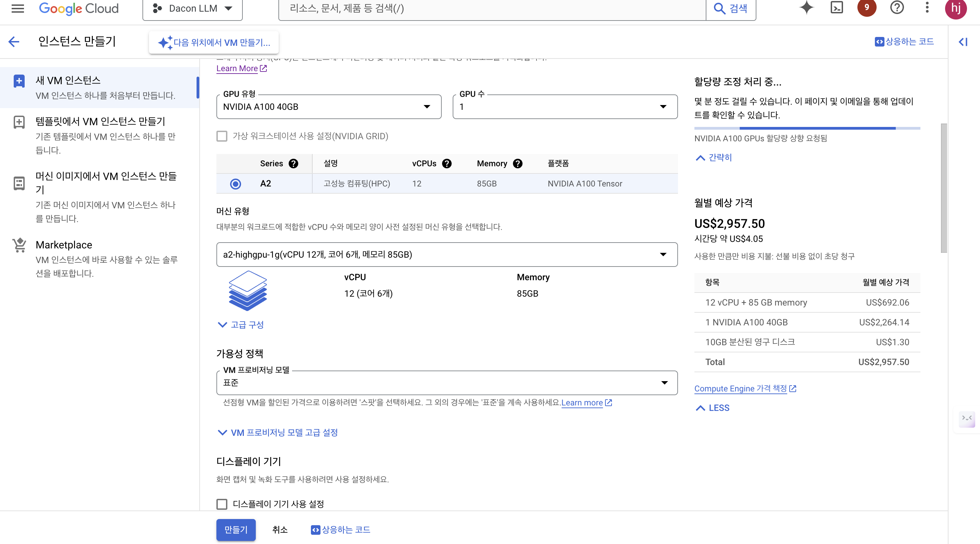Click the Learn More link above GPU 유형
The image size is (980, 544).
242,68
